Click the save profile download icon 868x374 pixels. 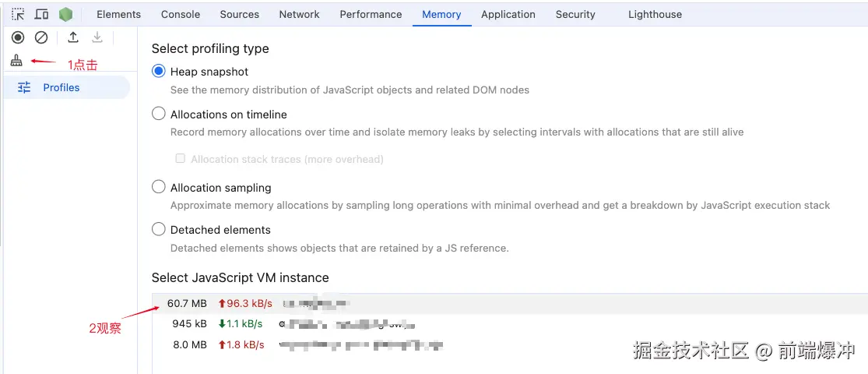pos(97,37)
